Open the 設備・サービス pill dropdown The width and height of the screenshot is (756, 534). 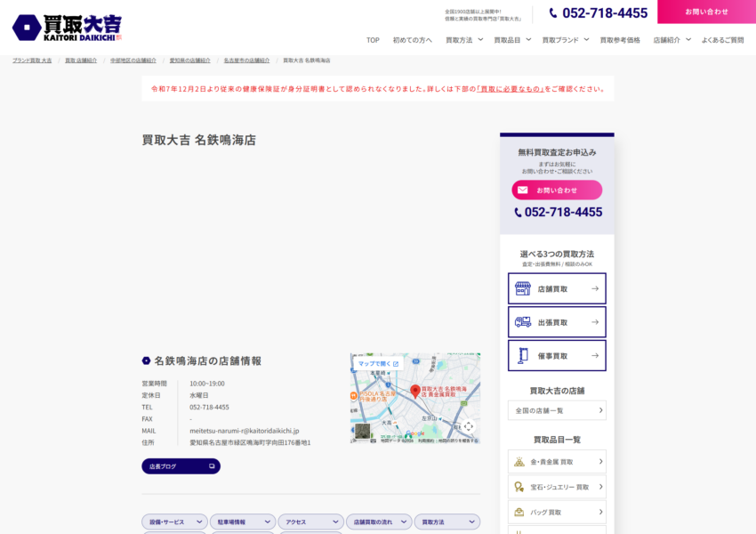point(175,522)
